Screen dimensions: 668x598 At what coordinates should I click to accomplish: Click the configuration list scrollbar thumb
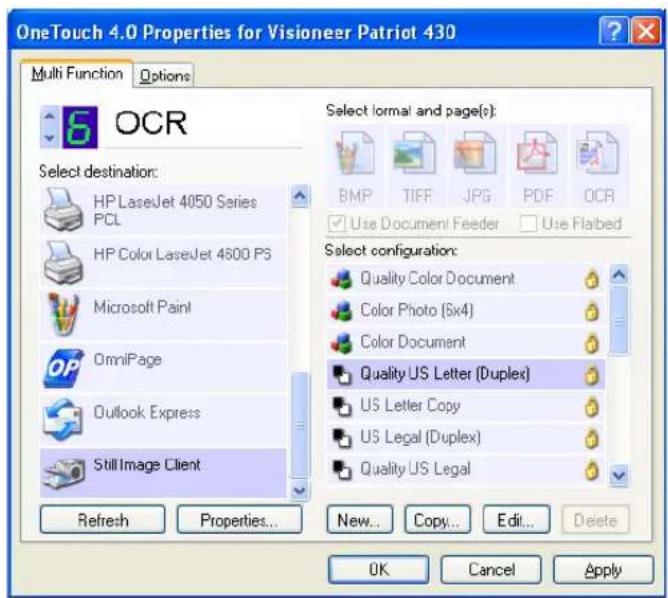point(619,320)
